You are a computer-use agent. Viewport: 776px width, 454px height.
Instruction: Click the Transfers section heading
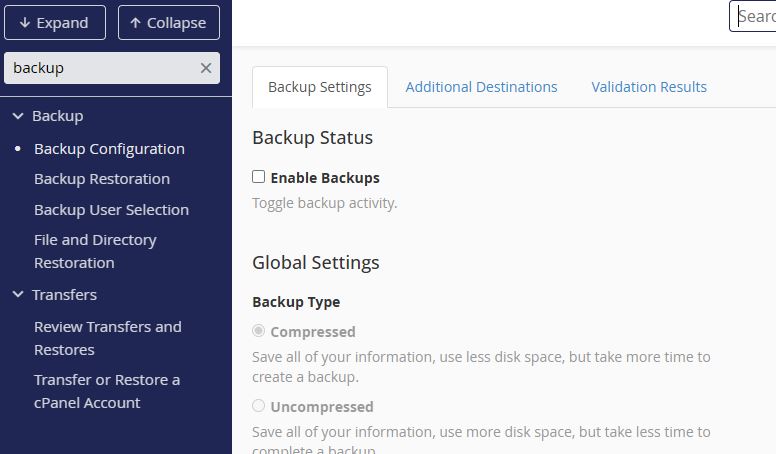tap(64, 295)
